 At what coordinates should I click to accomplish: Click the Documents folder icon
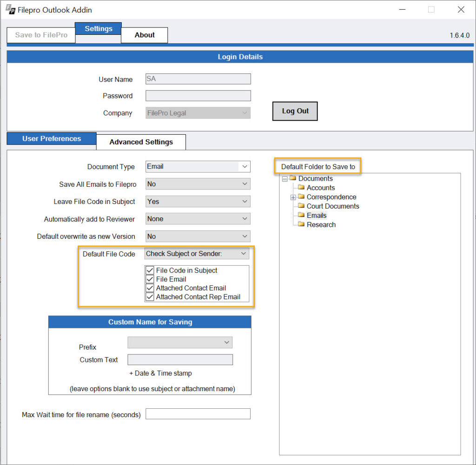click(292, 178)
